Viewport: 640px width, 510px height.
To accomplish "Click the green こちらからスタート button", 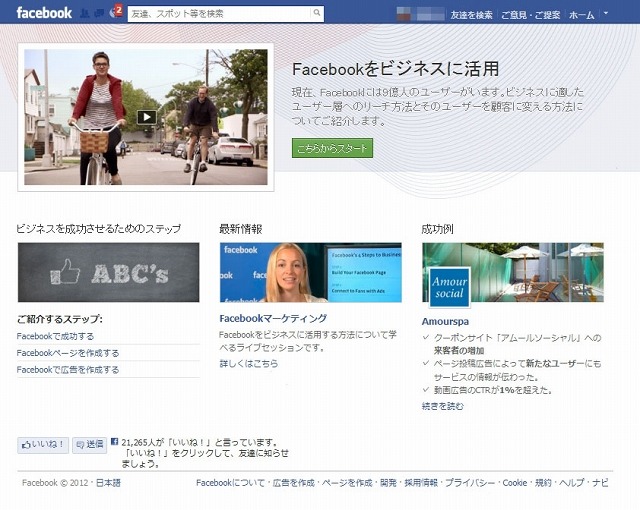I will point(332,148).
